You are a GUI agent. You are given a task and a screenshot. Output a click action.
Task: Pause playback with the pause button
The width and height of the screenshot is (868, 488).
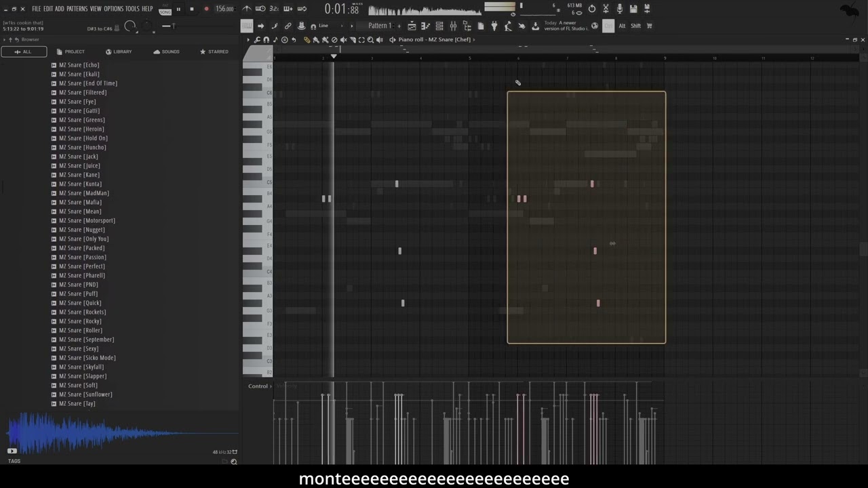coord(178,9)
